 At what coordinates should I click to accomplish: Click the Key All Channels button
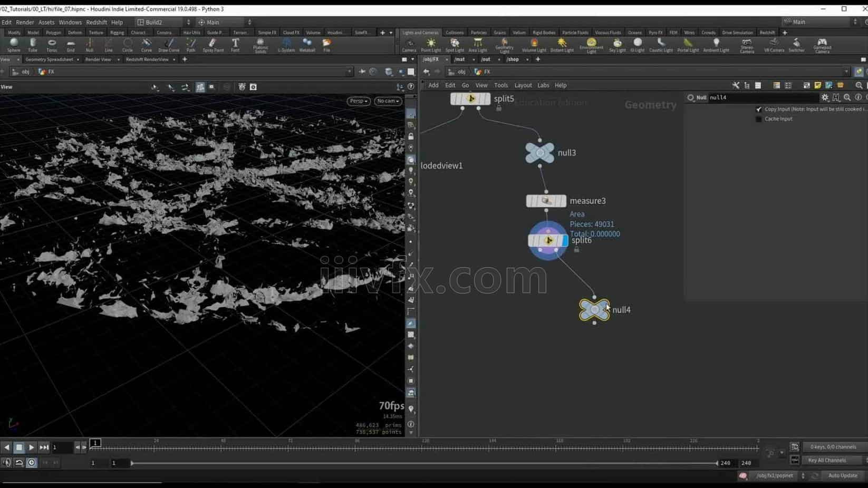tap(826, 460)
